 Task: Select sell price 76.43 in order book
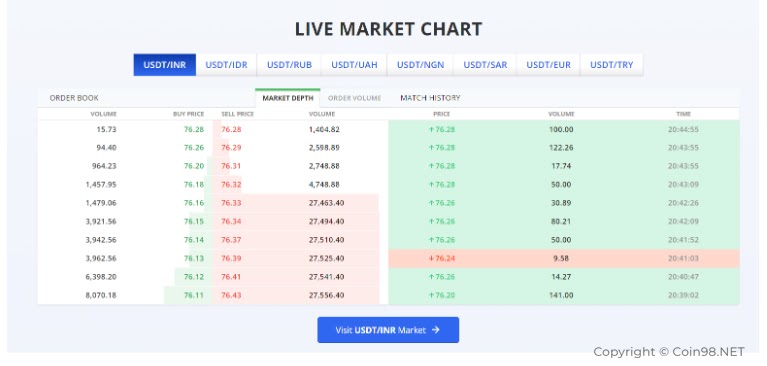tap(231, 296)
